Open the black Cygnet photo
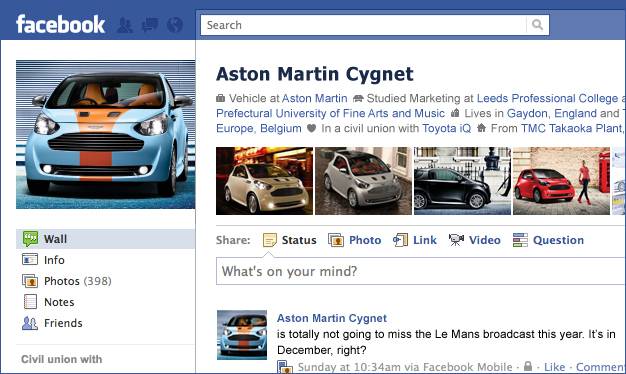 462,181
